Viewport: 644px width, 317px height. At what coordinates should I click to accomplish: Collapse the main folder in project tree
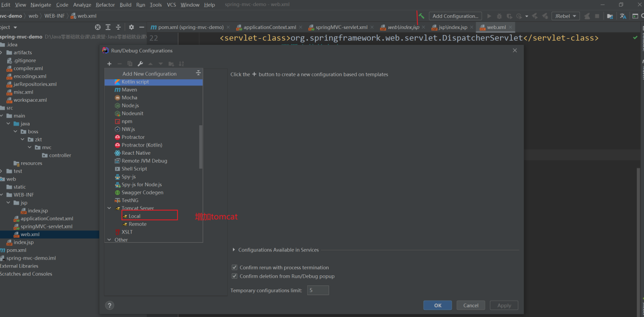pos(2,116)
